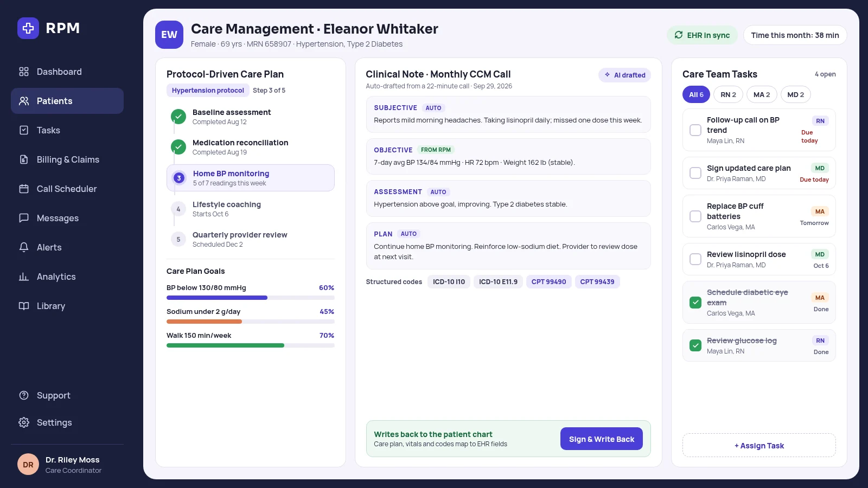Click the CPT 99439 code chip

597,282
